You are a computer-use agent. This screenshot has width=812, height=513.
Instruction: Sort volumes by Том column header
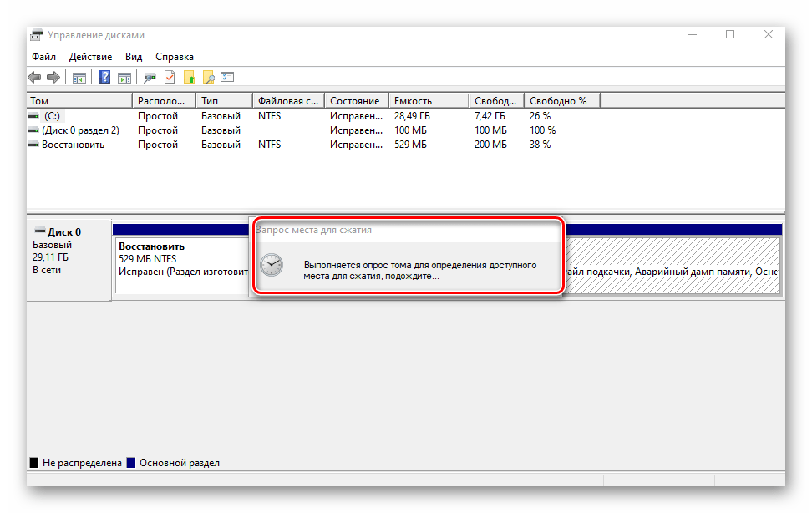[79, 100]
